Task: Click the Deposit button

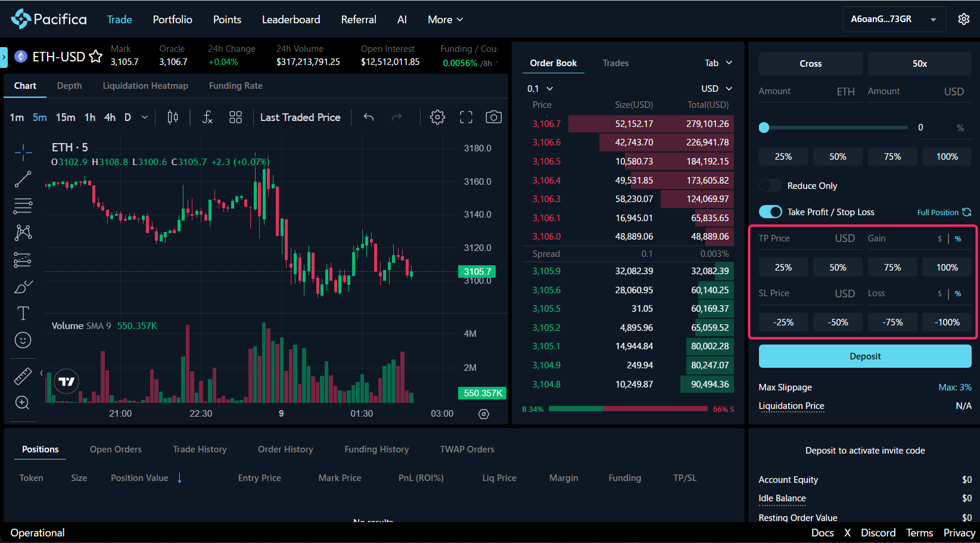Action: [x=864, y=356]
